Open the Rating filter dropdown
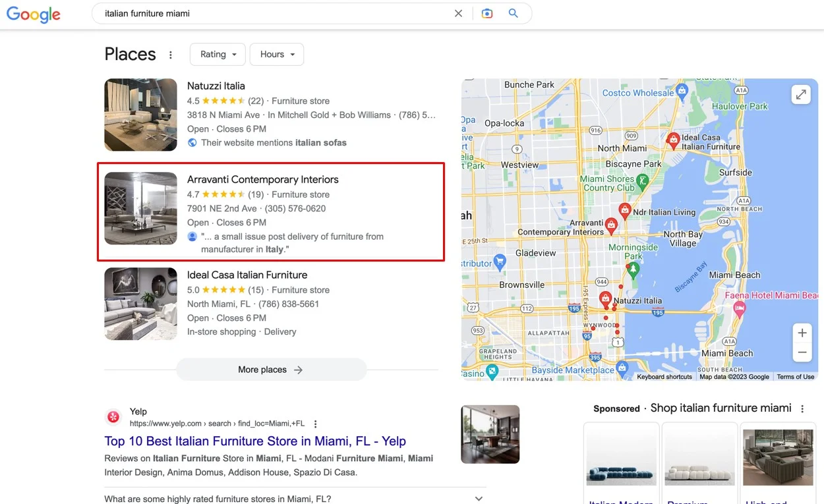This screenshot has height=504, width=824. coord(218,55)
